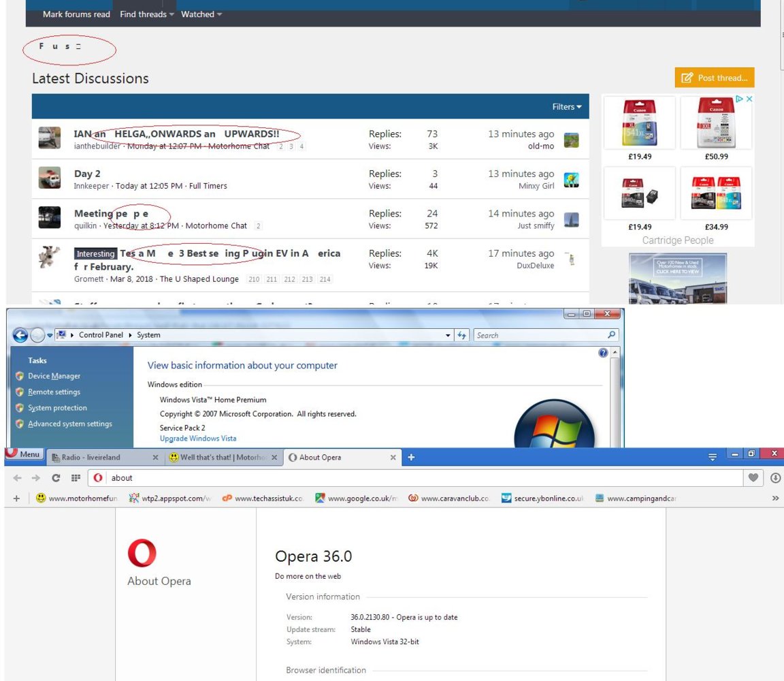Open the 'Day 2' thread
The height and width of the screenshot is (681, 784).
87,174
